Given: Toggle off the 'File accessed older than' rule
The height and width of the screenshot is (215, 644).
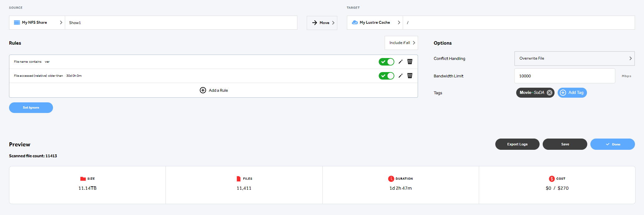Looking at the screenshot, I should point(387,76).
